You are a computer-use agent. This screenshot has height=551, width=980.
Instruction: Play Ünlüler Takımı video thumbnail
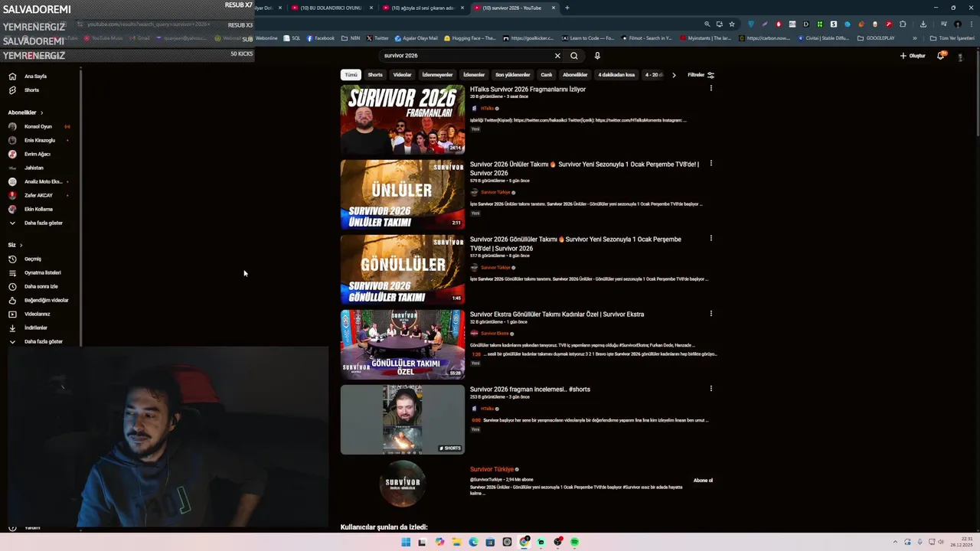tap(403, 194)
